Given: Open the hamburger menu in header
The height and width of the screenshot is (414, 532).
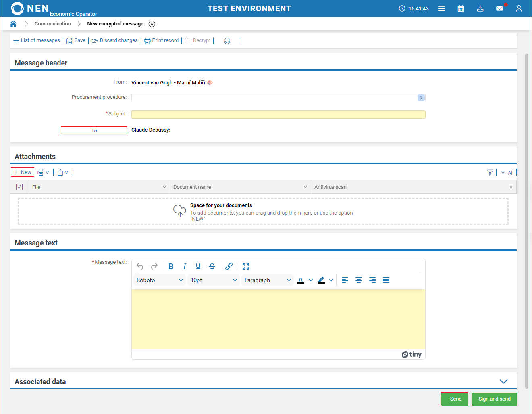Looking at the screenshot, I should [442, 8].
